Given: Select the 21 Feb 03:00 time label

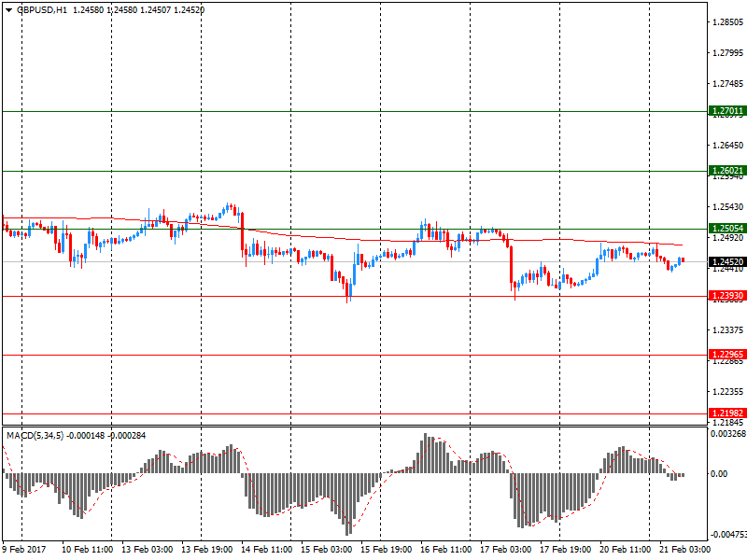Looking at the screenshot, I should pos(684,550).
